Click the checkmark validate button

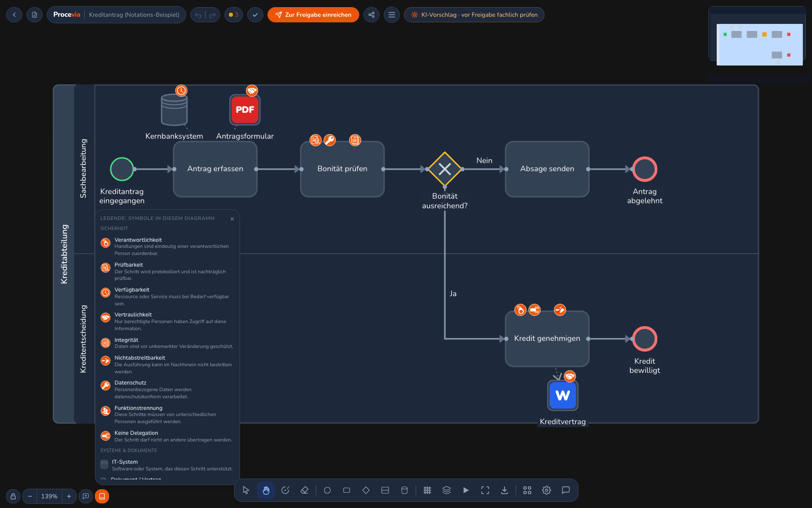tap(255, 15)
